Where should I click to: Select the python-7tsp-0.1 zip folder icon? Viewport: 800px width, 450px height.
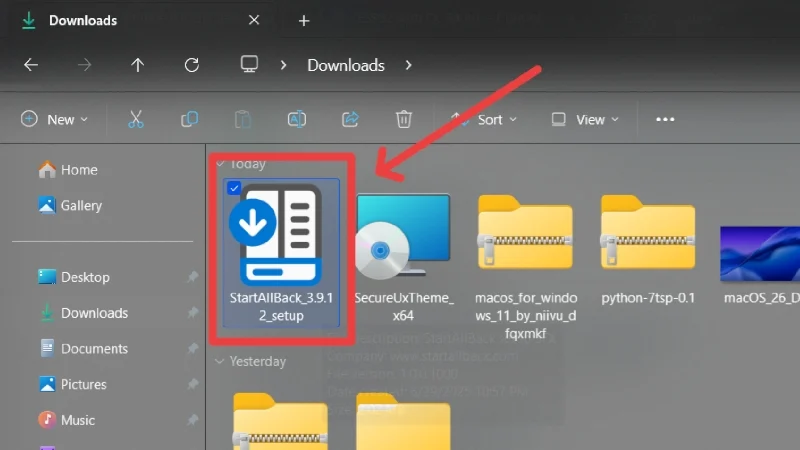click(648, 232)
